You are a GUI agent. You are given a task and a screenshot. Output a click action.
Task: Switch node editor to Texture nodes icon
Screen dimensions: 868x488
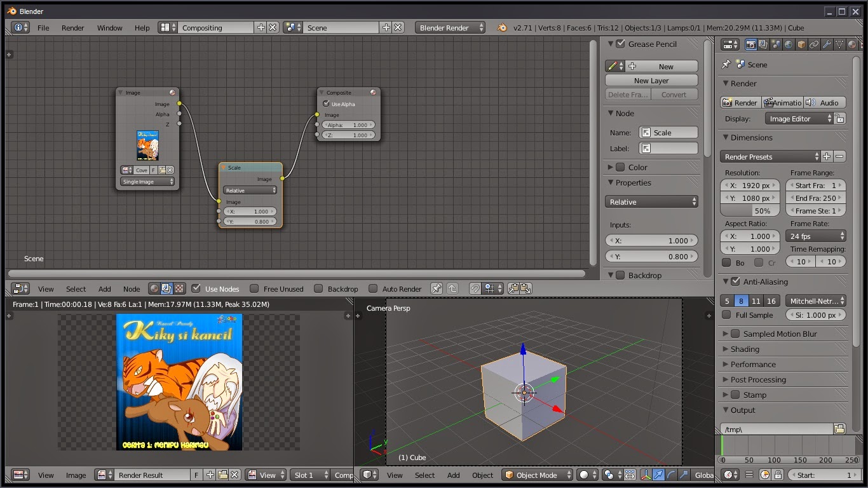coord(179,288)
